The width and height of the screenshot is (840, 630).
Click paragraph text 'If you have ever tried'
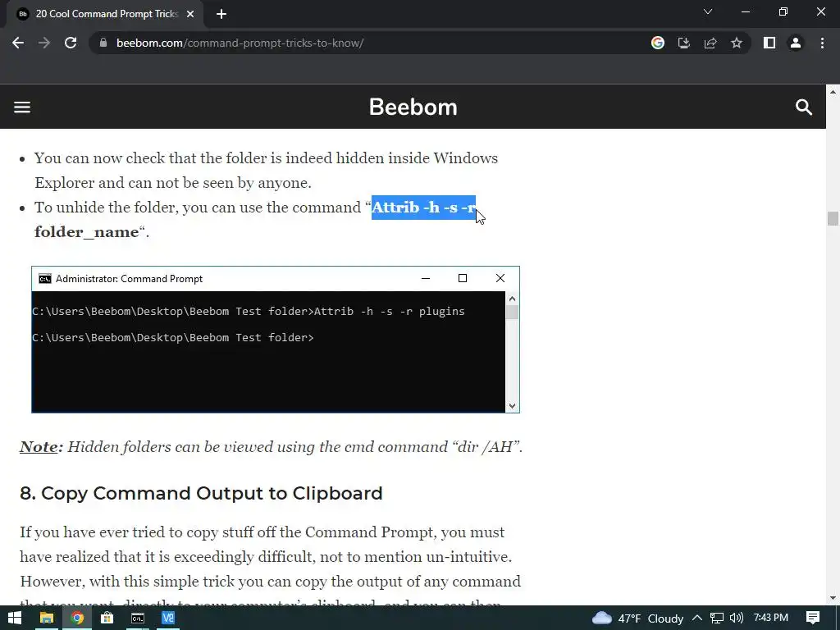(112, 532)
